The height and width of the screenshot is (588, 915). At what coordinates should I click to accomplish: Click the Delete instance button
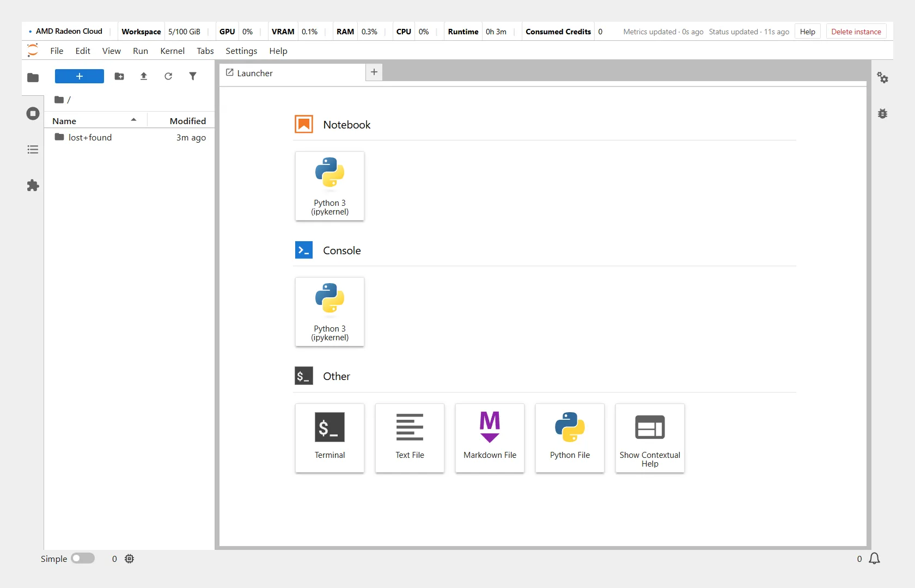(856, 32)
